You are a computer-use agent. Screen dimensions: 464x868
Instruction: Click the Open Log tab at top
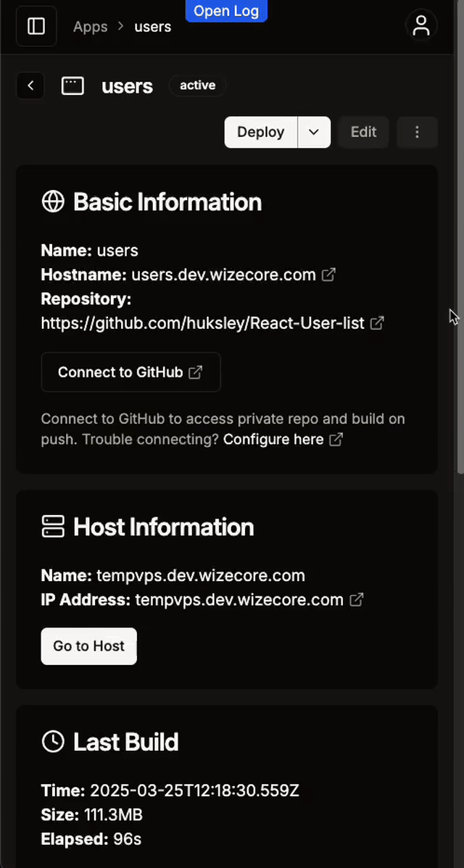pyautogui.click(x=226, y=11)
